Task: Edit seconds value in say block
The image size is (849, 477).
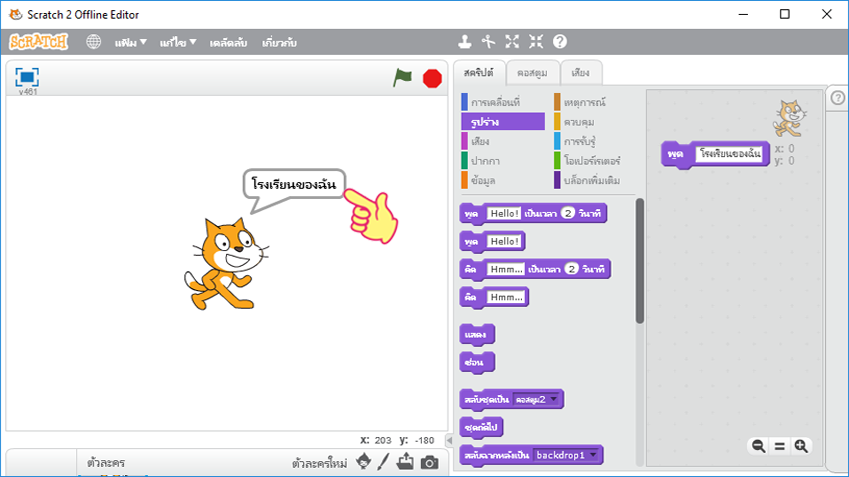Action: (567, 213)
